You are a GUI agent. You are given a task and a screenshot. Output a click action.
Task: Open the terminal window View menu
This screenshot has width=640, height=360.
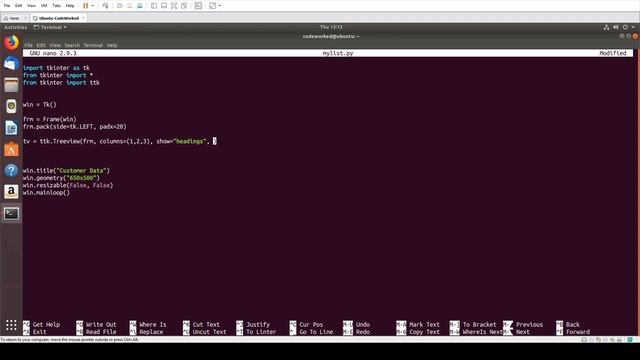tap(55, 45)
